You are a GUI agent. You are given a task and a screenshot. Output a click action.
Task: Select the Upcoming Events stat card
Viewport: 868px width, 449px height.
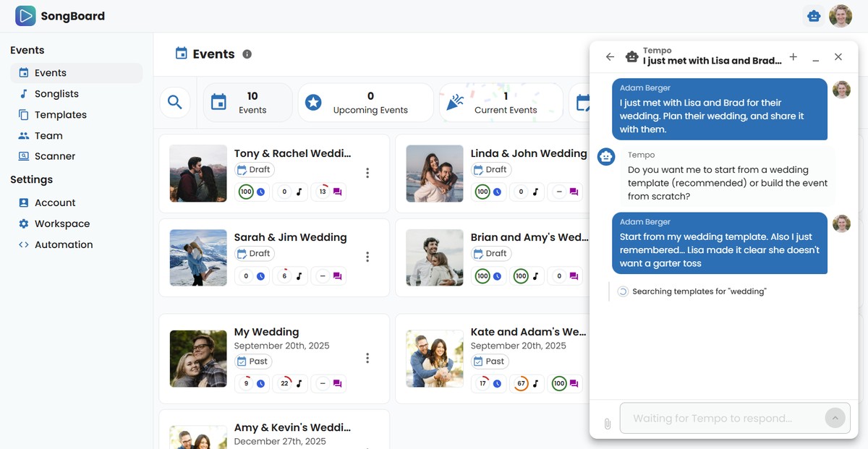[x=365, y=102]
